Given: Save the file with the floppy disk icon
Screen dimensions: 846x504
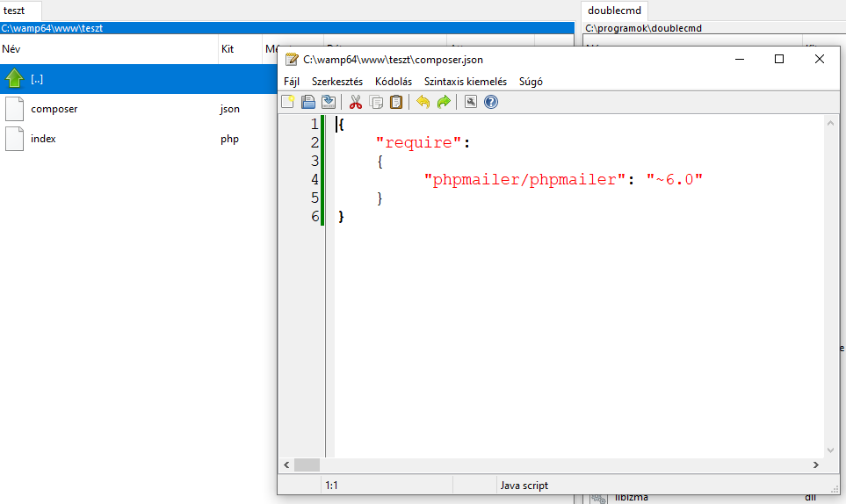Looking at the screenshot, I should pos(308,102).
